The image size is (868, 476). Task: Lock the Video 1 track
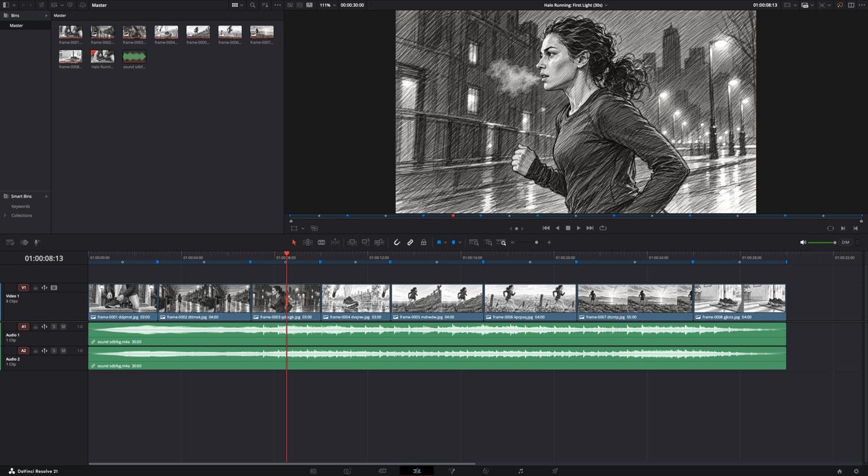(x=35, y=288)
